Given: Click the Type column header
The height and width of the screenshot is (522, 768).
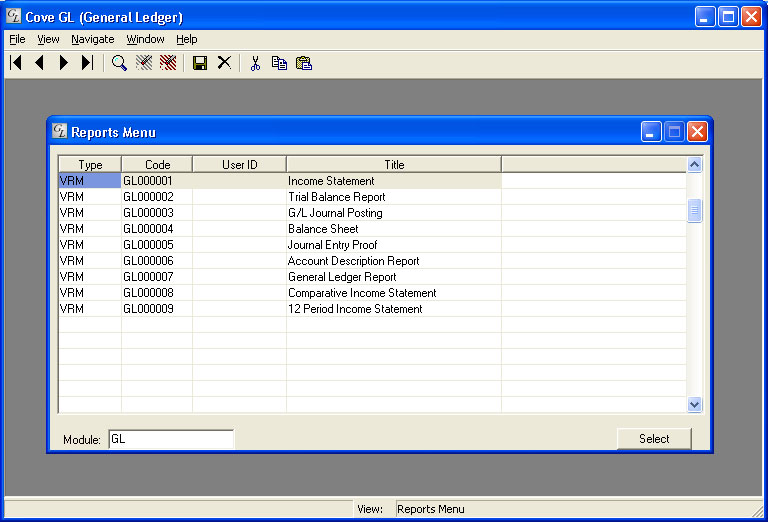Looking at the screenshot, I should pyautogui.click(x=90, y=165).
